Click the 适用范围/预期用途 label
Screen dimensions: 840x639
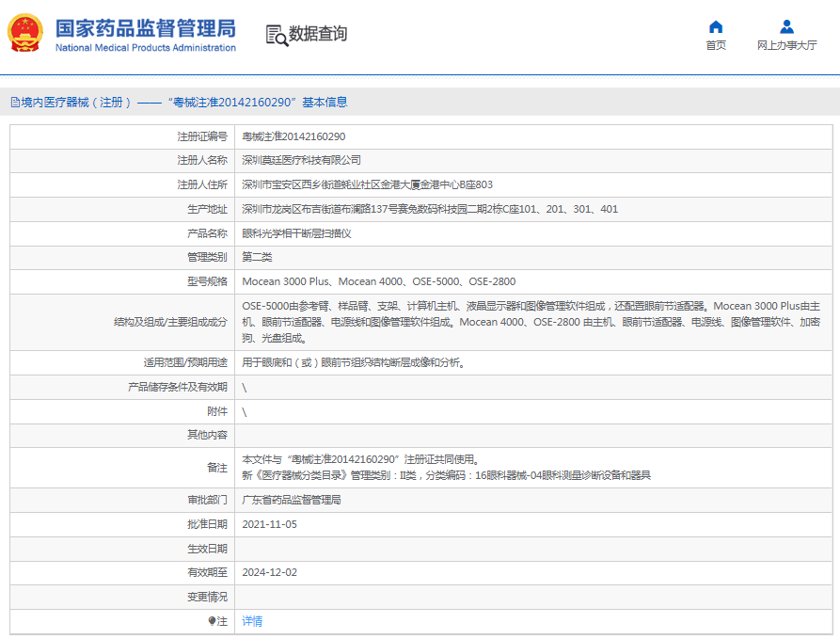coord(185,363)
